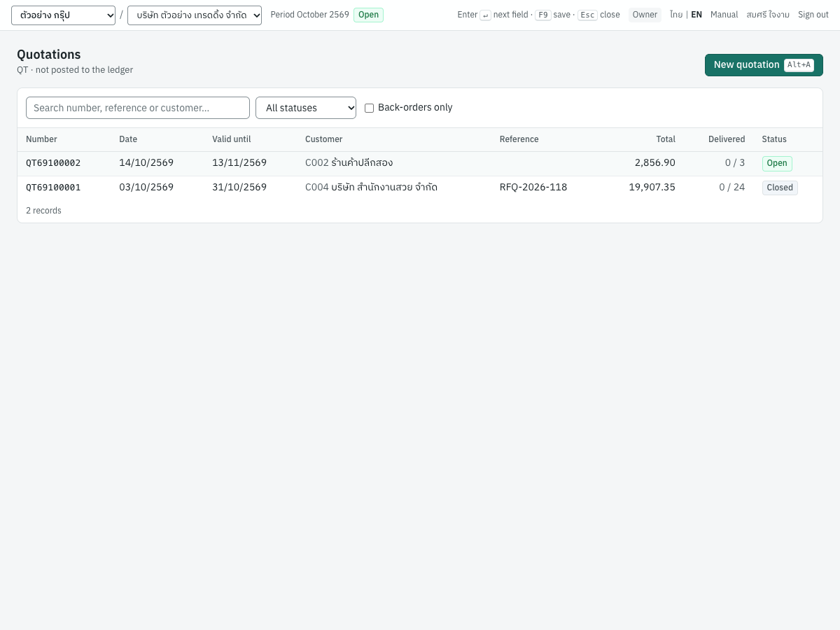Click the period Open status badge
The height and width of the screenshot is (630, 840).
368,15
